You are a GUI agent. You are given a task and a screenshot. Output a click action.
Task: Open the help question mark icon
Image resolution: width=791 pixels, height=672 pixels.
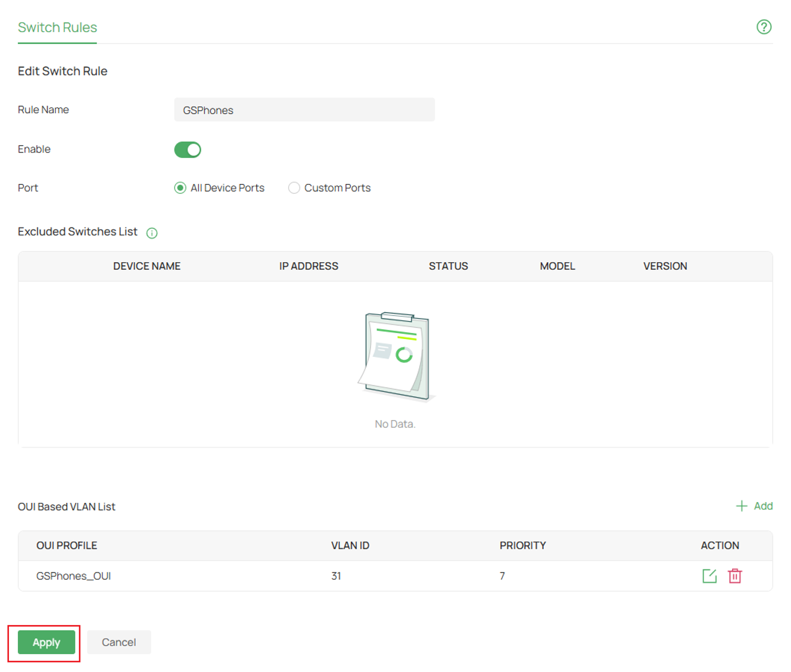pos(764,27)
